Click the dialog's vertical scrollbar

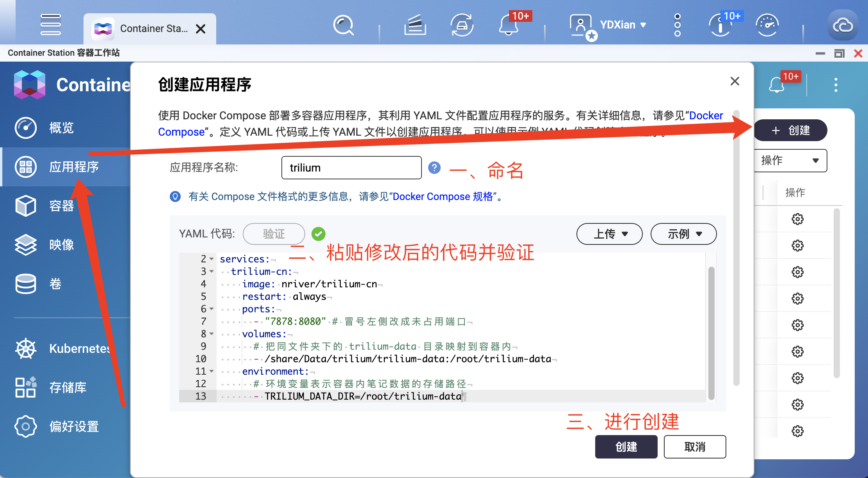point(736,248)
